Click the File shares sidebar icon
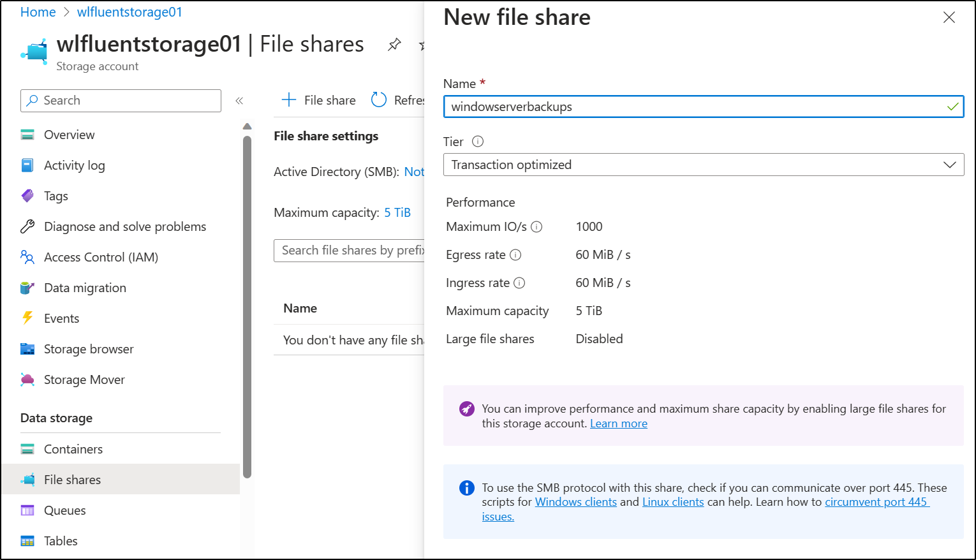This screenshot has height=560, width=976. (x=27, y=480)
